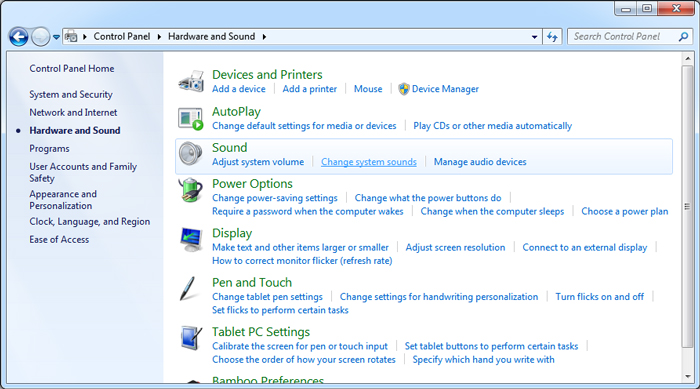Click Adjust screen resolution

455,247
